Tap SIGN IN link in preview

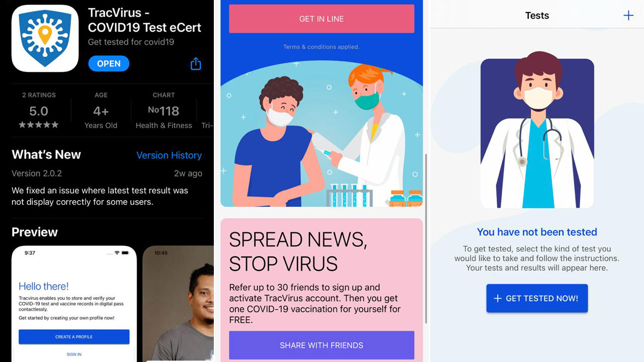(74, 354)
